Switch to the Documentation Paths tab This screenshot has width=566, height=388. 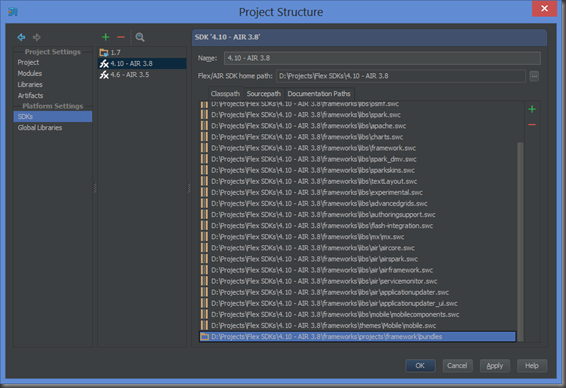[x=319, y=94]
